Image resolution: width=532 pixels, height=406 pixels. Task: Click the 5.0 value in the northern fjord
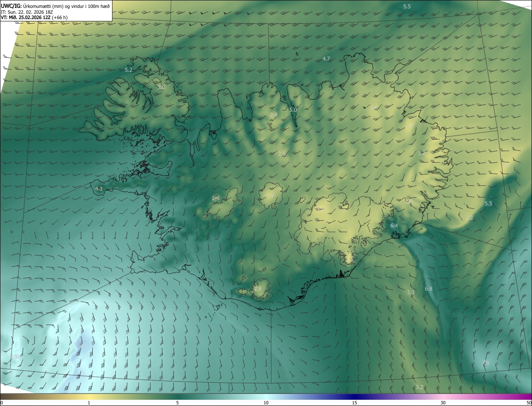pyautogui.click(x=293, y=110)
